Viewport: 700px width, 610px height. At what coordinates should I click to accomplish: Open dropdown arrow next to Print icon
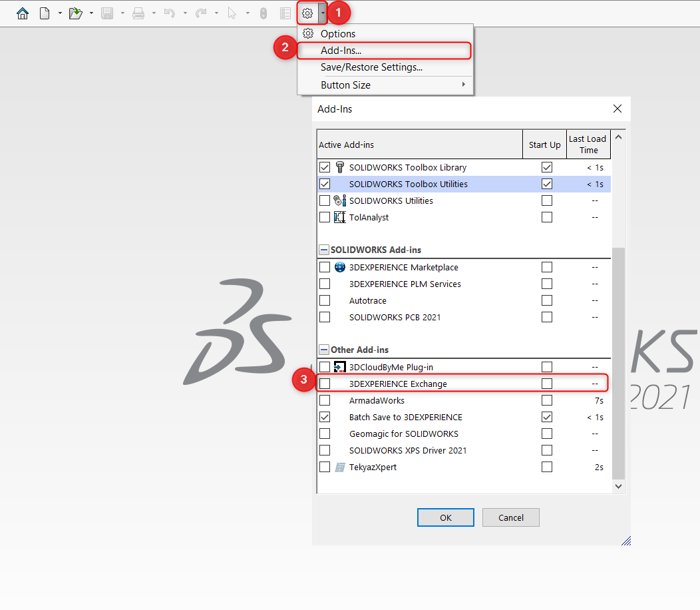point(154,13)
